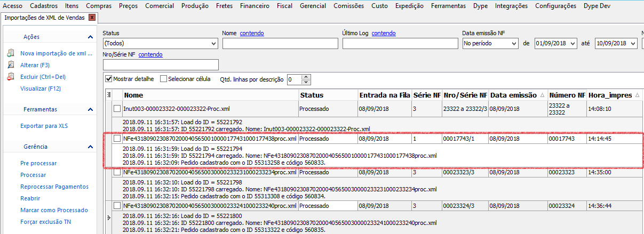This screenshot has width=644, height=234.
Task: Open the Compras menu
Action: tap(99, 6)
